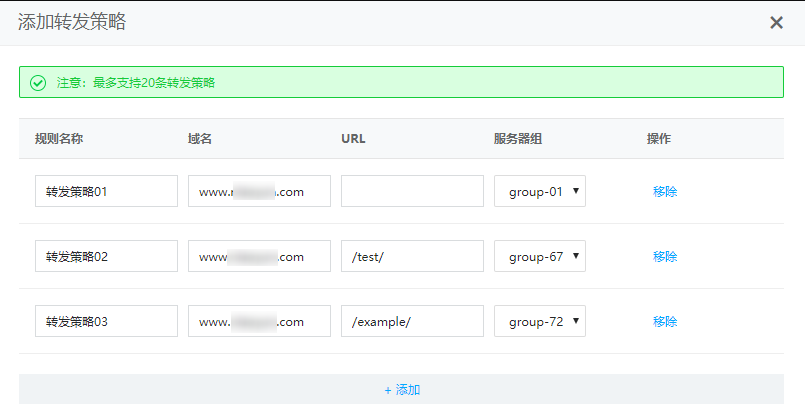Click the domain field for 转发策略02
Image resolution: width=805 pixels, height=410 pixels.
click(259, 256)
